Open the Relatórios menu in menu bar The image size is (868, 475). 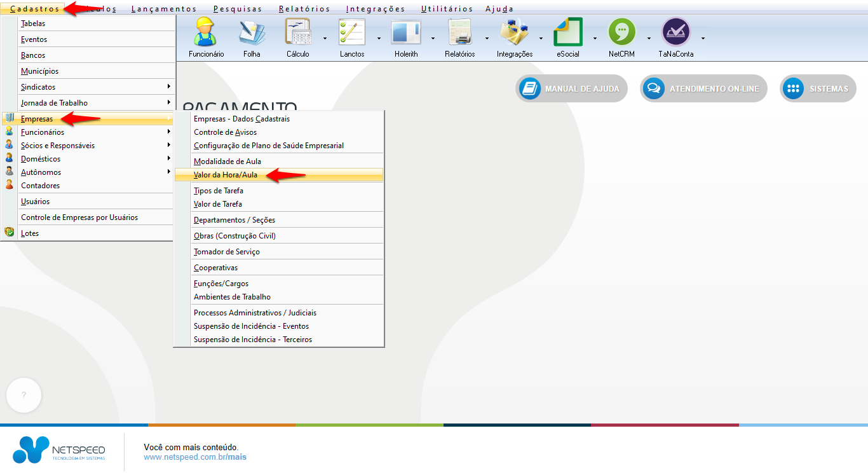(x=304, y=9)
